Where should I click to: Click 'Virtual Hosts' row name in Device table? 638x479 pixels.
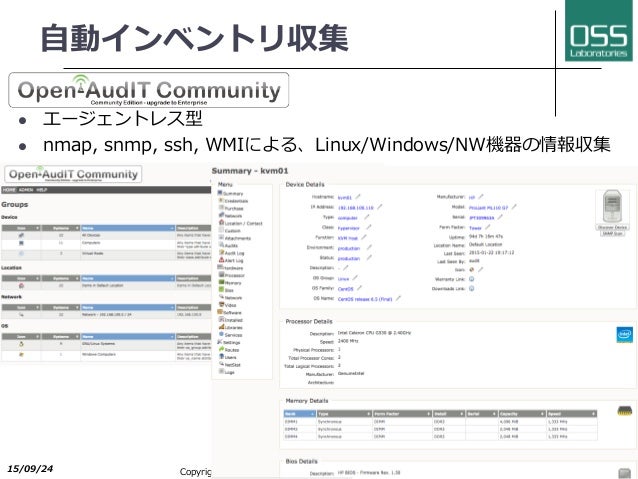pyautogui.click(x=93, y=253)
